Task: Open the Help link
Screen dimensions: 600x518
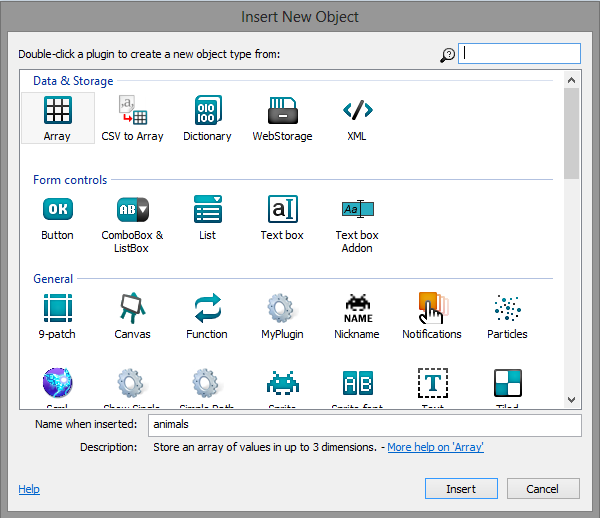Action: 29,489
